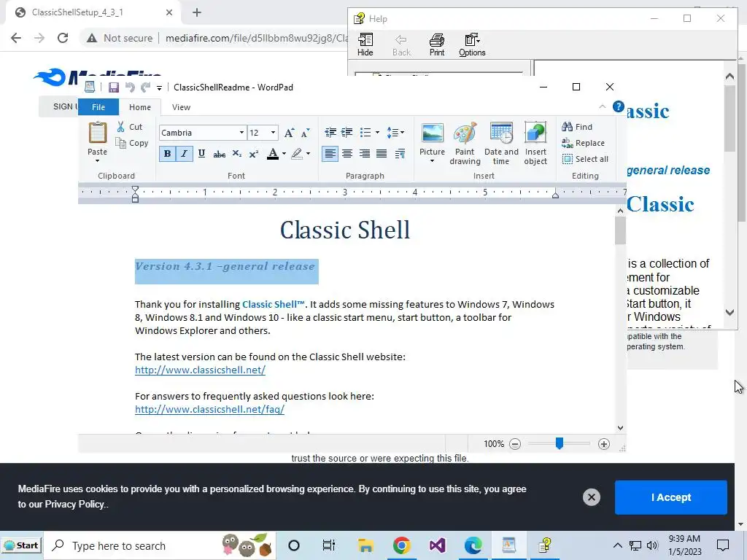Open the highlight color dropdown arrow
Viewport: 747px width, 560px height.
click(309, 153)
